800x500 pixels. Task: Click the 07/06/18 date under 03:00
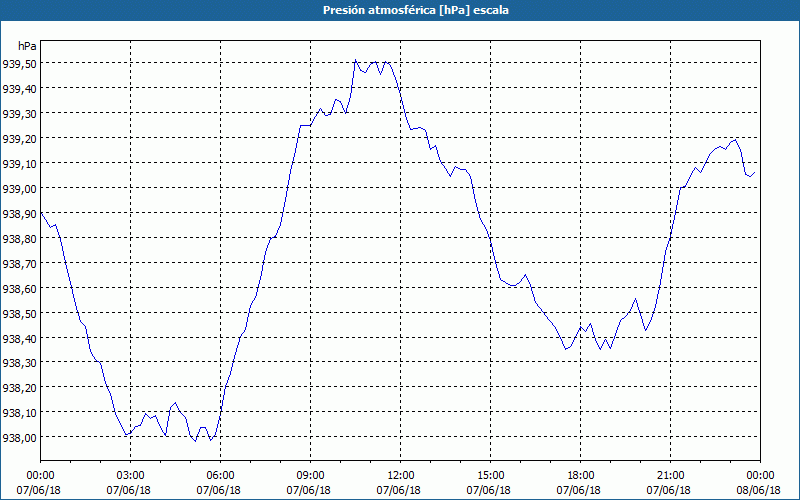[x=129, y=490]
